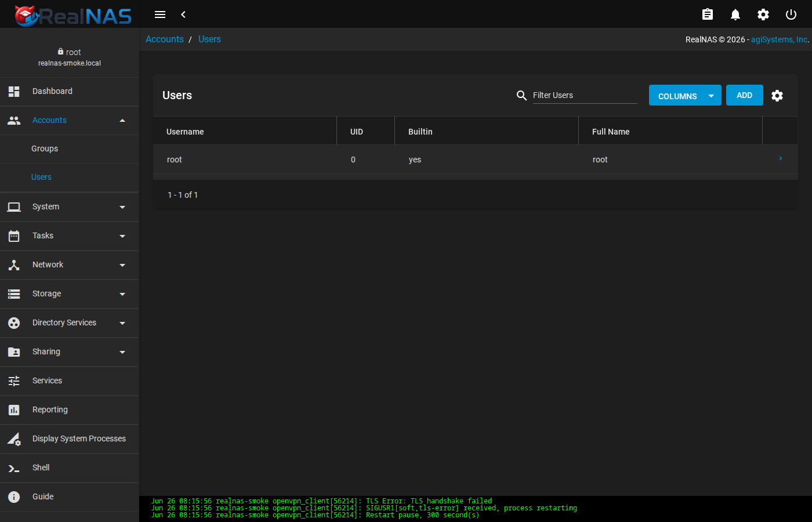Open the Users table settings gear
Viewport: 812px width, 522px height.
click(x=777, y=96)
